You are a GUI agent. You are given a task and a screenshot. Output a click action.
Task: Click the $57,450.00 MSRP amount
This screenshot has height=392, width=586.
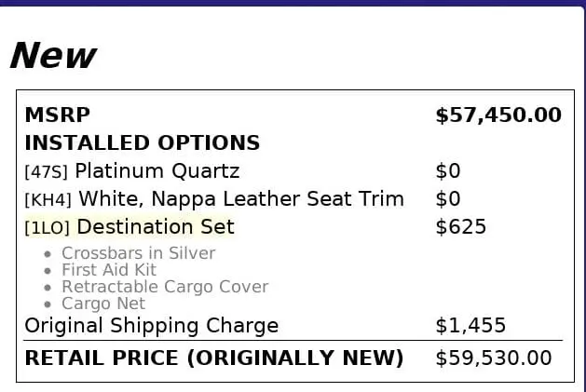(498, 115)
